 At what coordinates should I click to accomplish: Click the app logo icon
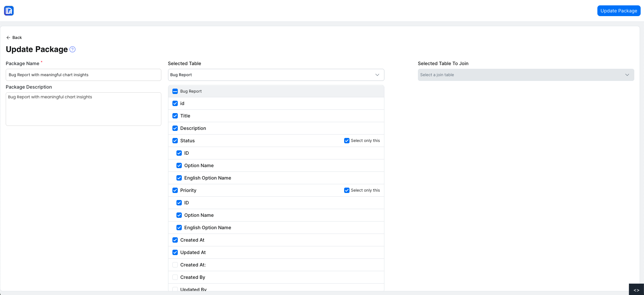9,11
